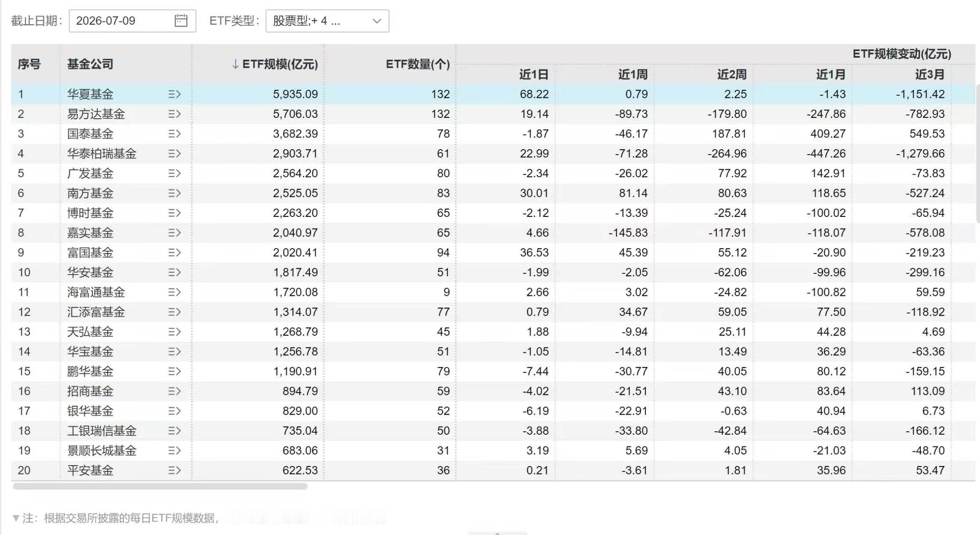Click the vertical scrollbar at right edge
Image resolution: width=980 pixels, height=535 pixels.
977,153
